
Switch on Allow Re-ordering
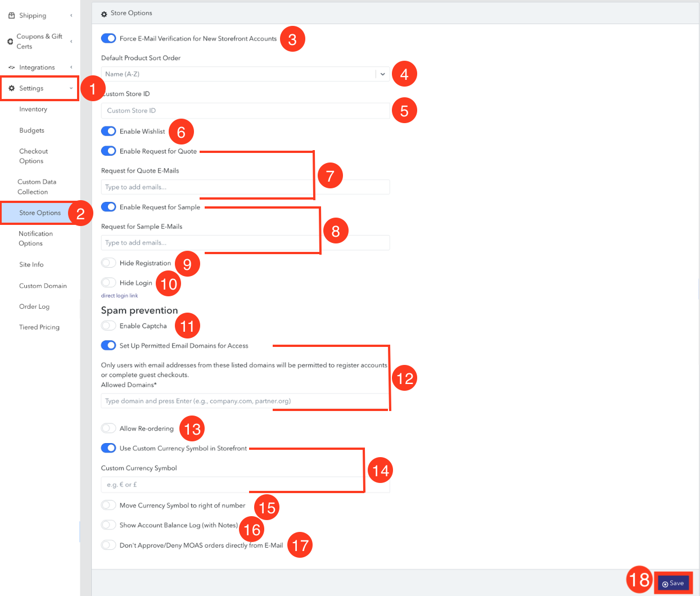[x=109, y=428]
